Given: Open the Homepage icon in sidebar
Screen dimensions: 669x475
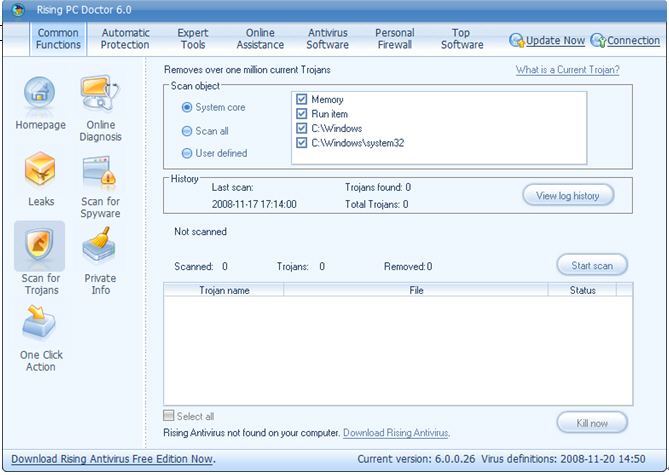Looking at the screenshot, I should coord(40,96).
